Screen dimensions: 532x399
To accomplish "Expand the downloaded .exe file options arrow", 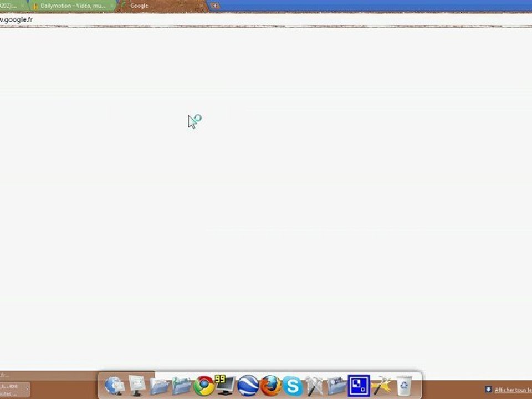I will tap(27, 388).
